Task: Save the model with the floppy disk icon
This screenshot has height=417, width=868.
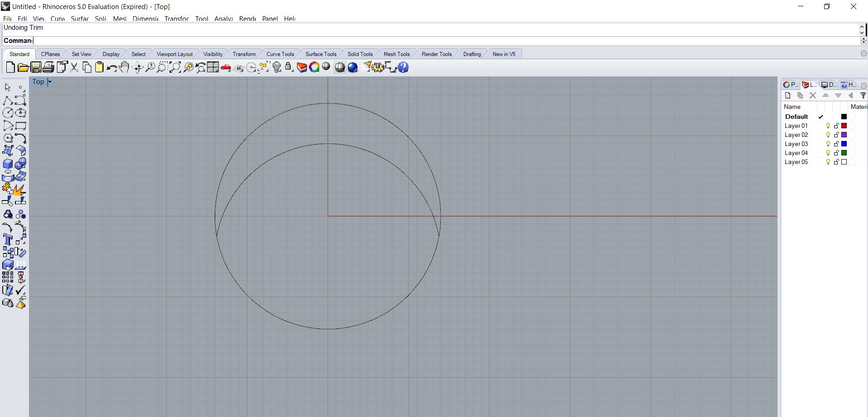Action: (x=36, y=67)
